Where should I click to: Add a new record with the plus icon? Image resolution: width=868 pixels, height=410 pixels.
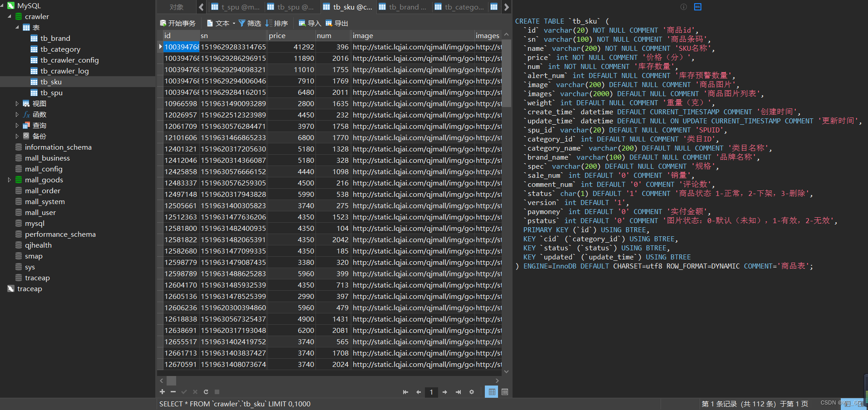tap(162, 392)
